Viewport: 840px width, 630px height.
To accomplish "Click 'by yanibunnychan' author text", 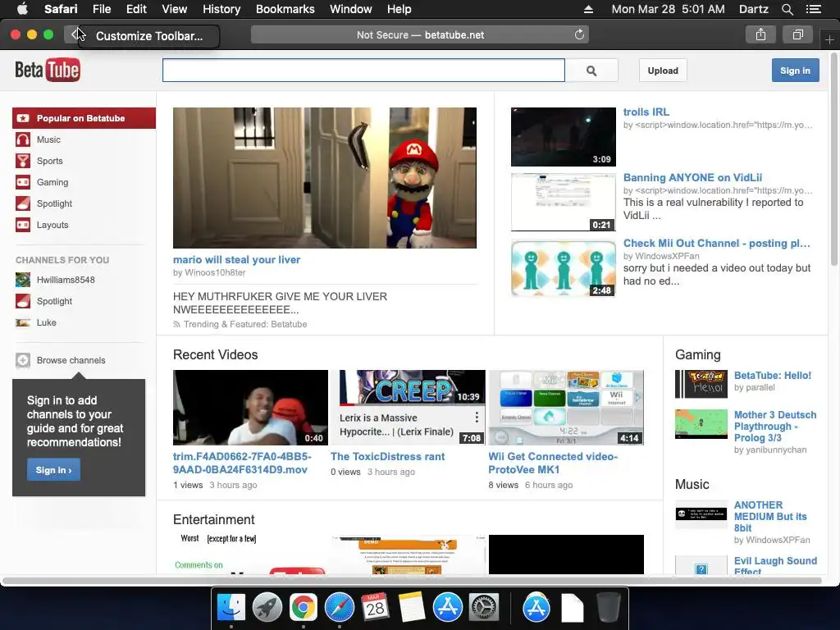I will pyautogui.click(x=769, y=450).
